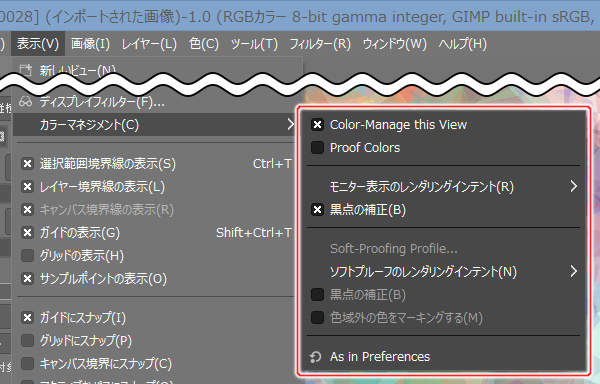Image resolution: width=600 pixels, height=384 pixels.
Task: Toggle サンプルポイントの表示(O) checkbox
Action: [27, 278]
